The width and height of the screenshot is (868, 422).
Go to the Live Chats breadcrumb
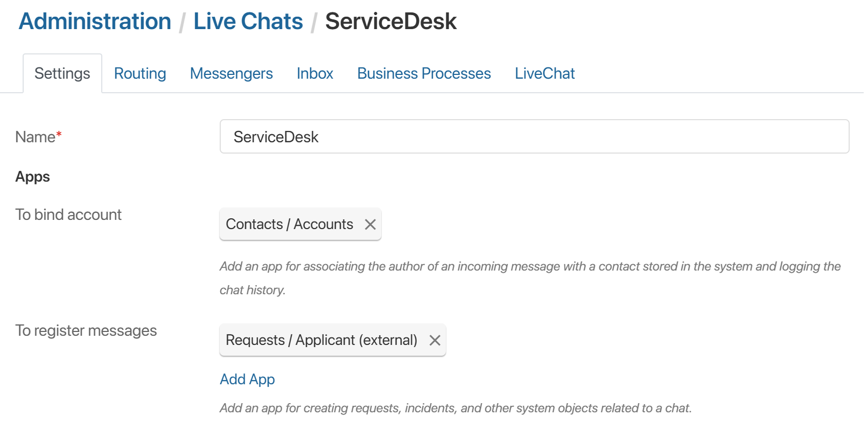pos(248,22)
